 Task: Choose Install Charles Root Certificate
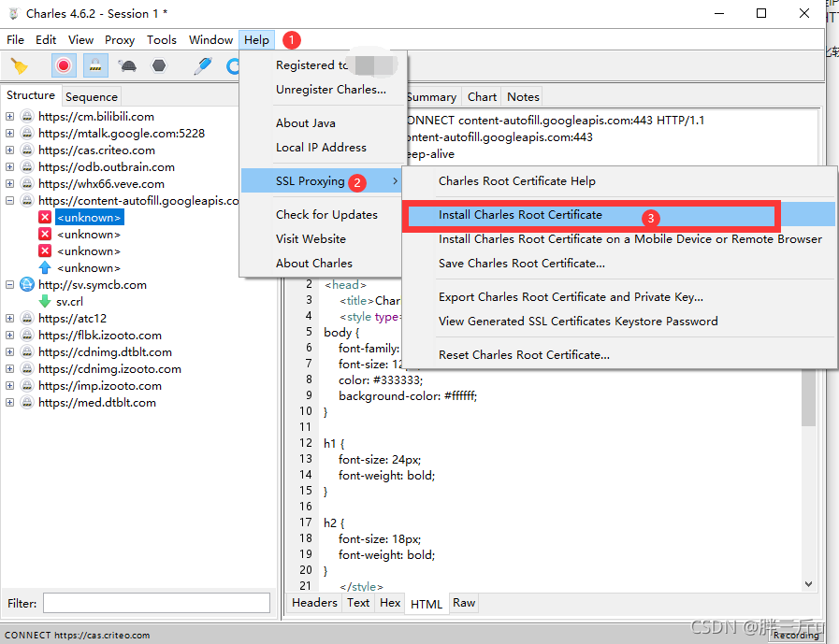click(618, 214)
